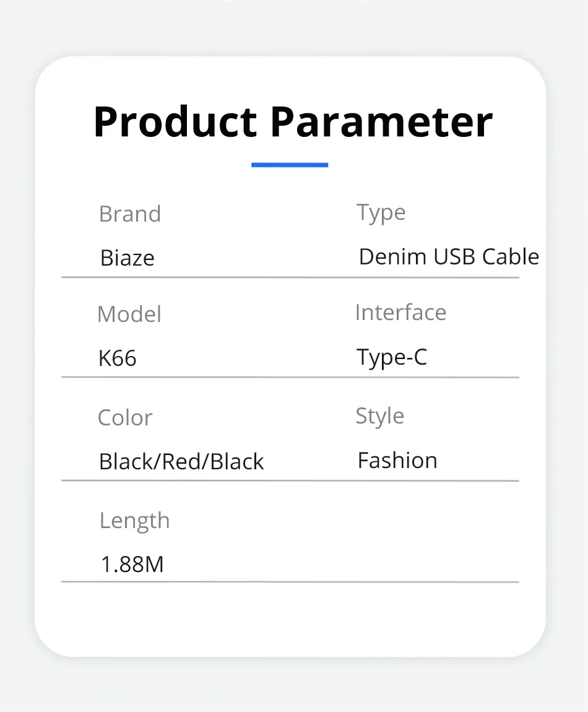Select the Style label
The width and height of the screenshot is (588, 712).
379,417
